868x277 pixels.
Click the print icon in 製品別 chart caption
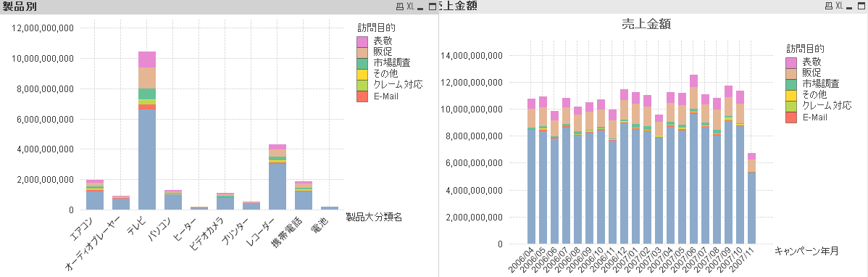[400, 7]
